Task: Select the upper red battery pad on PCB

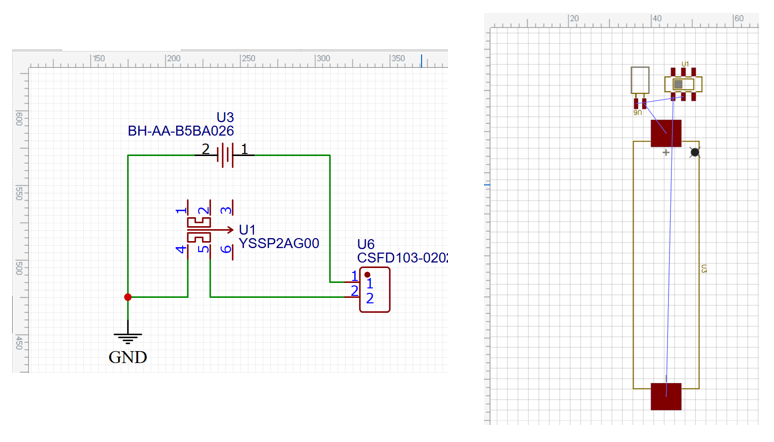Action: [666, 133]
